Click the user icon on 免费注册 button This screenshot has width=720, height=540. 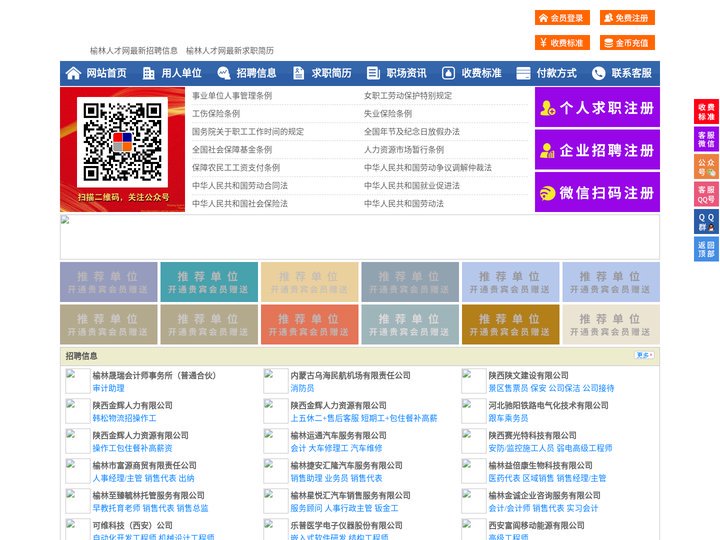[x=608, y=18]
